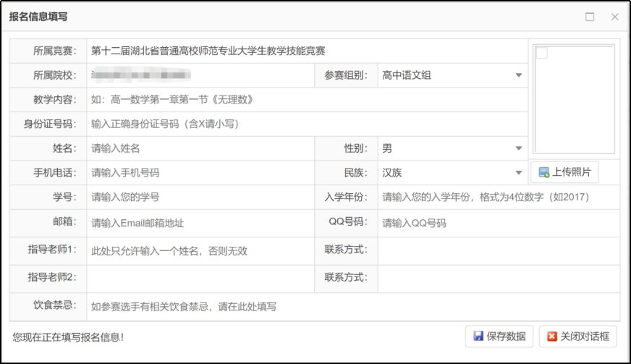Click the QQ号码 input field

coord(498,223)
